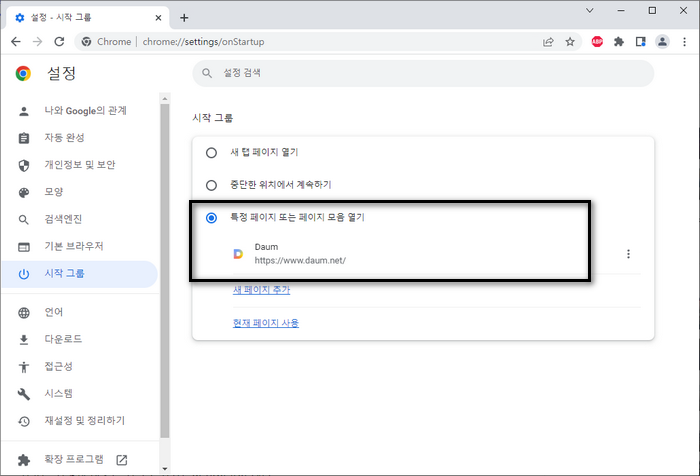
Task: Toggle the side panel icon
Action: pyautogui.click(x=641, y=42)
